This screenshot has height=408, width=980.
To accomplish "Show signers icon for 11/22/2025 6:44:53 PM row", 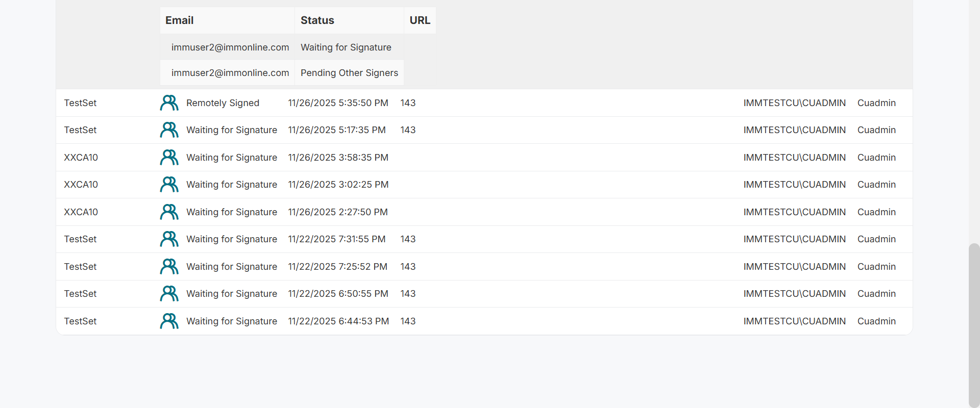I will pos(169,321).
